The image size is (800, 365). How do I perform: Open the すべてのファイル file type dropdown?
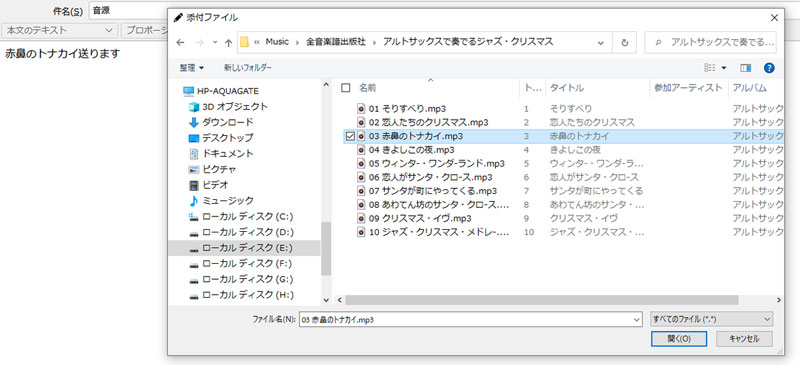pos(712,320)
